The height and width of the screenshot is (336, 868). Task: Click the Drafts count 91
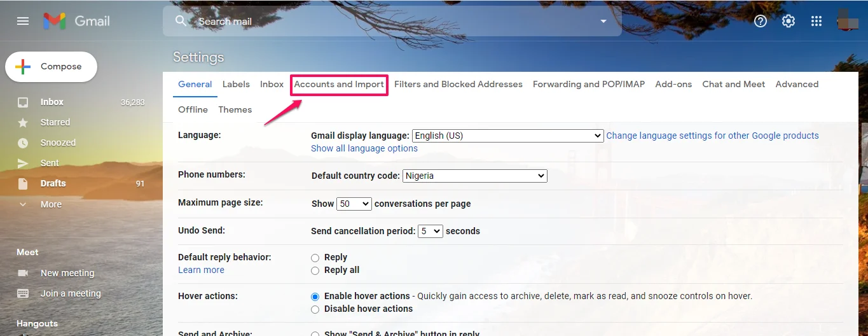click(140, 184)
